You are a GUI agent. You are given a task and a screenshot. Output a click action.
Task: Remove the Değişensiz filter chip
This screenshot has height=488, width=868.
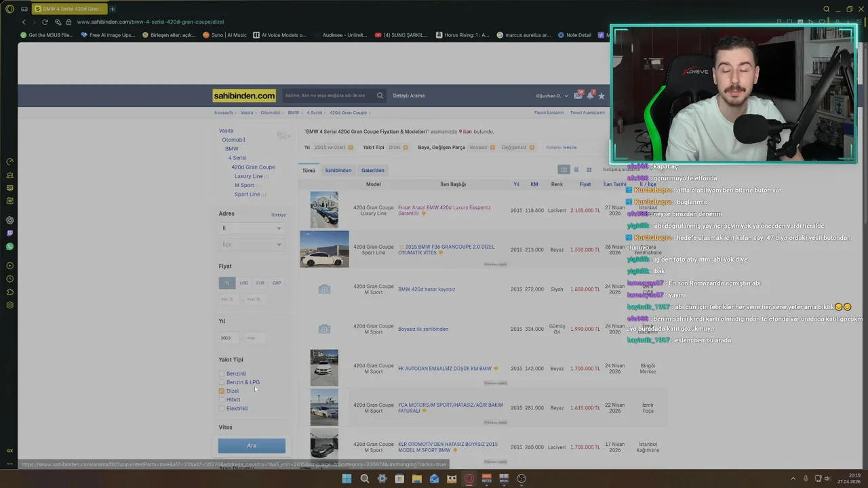(532, 147)
